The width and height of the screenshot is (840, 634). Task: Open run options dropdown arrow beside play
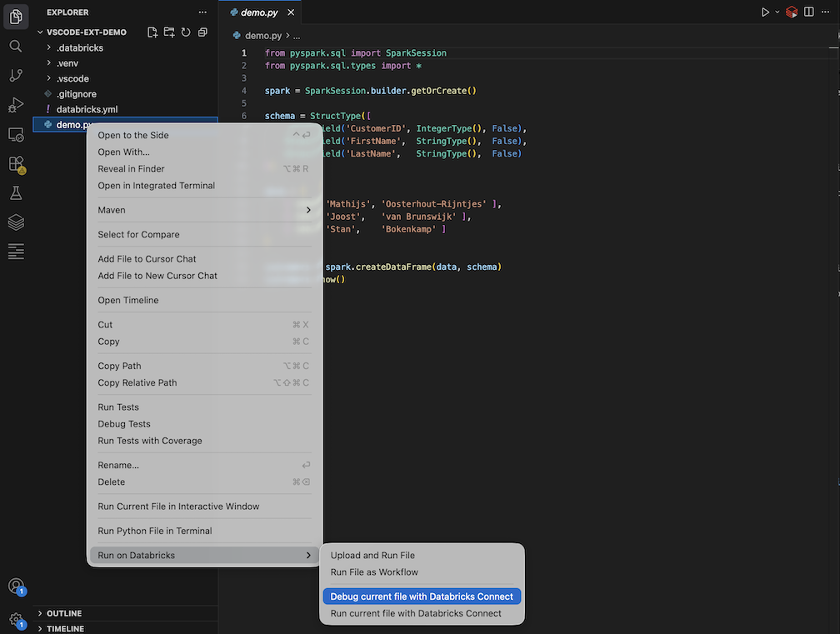777,12
